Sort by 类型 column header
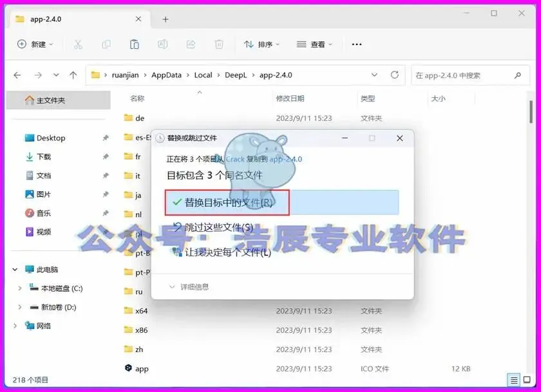541x392 pixels. [368, 98]
